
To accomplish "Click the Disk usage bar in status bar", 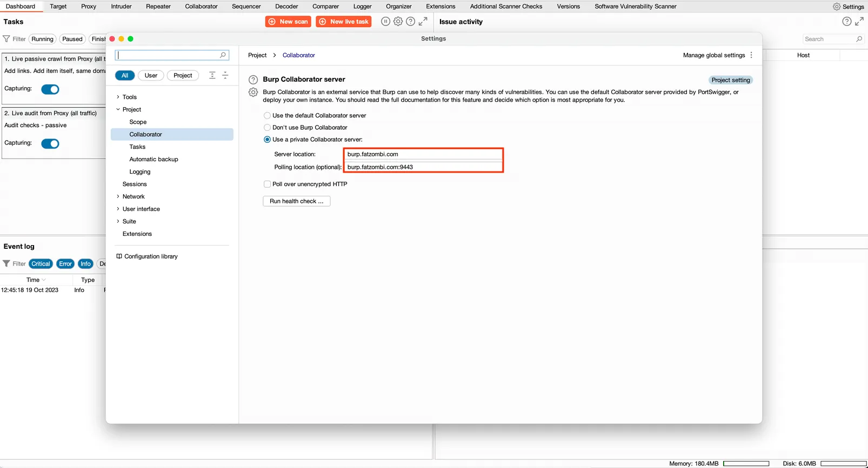I will [x=843, y=464].
